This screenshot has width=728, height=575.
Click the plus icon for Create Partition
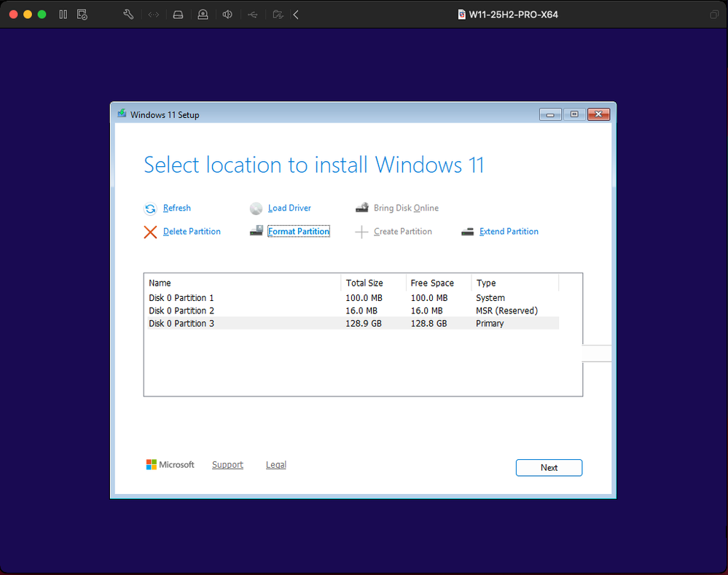click(361, 232)
